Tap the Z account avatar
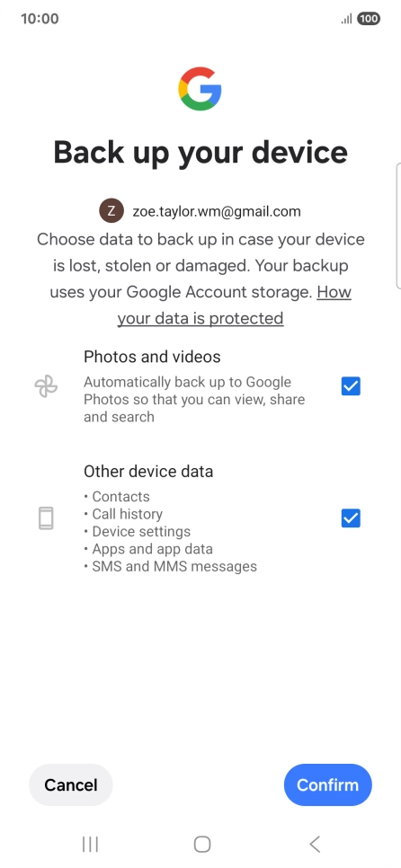Screen dimensions: 401x868 pos(111,211)
